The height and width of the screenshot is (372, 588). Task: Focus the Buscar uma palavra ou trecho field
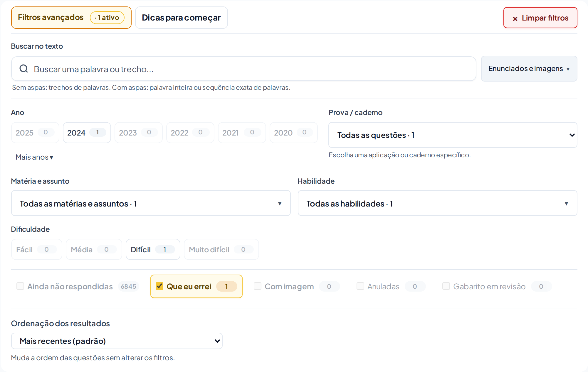244,69
